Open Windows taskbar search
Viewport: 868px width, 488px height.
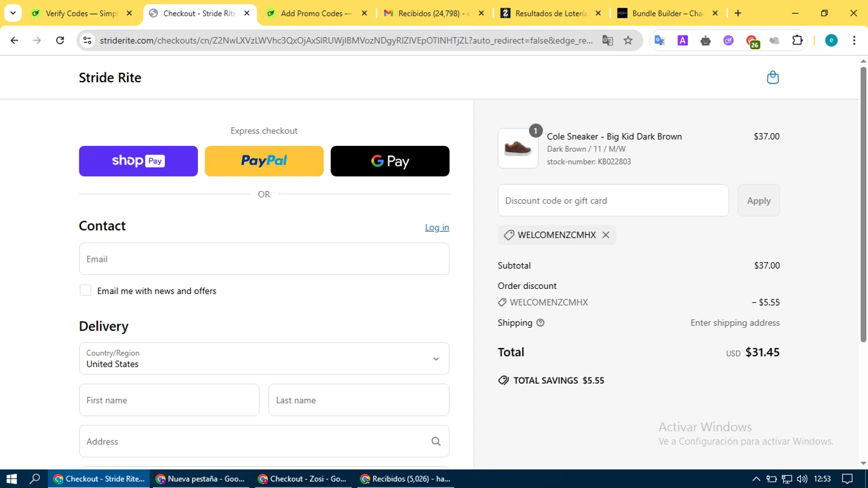(35, 479)
